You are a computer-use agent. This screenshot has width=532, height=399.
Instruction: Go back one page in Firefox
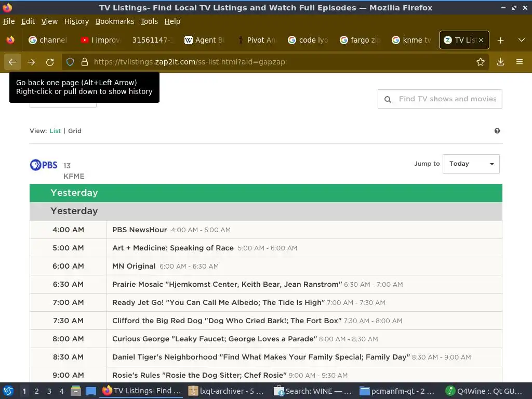12,62
